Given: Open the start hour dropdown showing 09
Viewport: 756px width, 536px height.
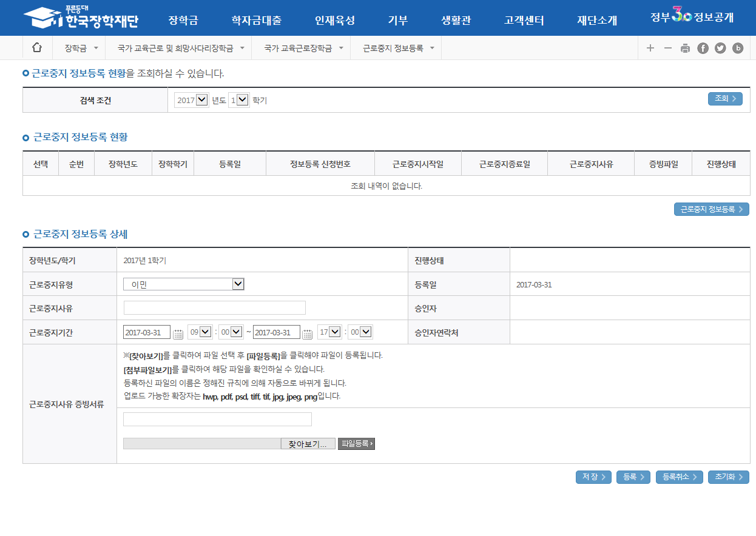Looking at the screenshot, I should [x=200, y=332].
